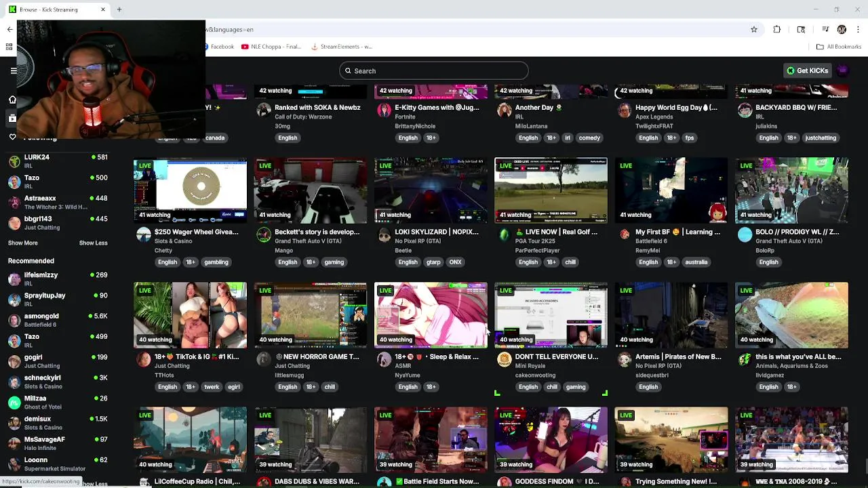Focus the Kick Search field
Screen dimensions: 868x488
[434, 70]
